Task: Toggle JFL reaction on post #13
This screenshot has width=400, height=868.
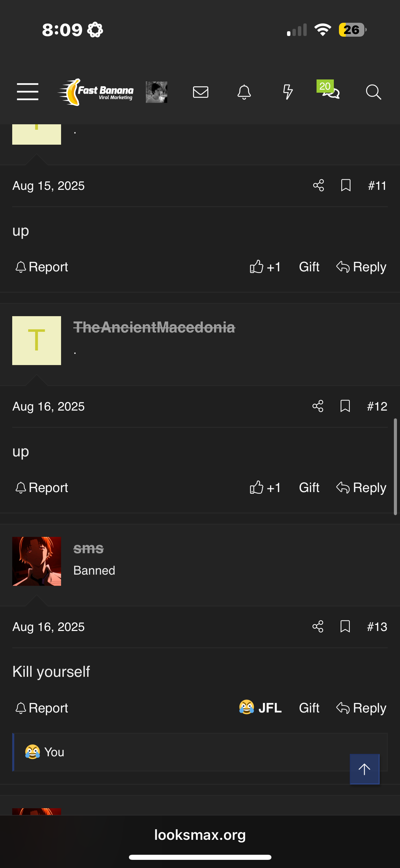Action: [260, 708]
